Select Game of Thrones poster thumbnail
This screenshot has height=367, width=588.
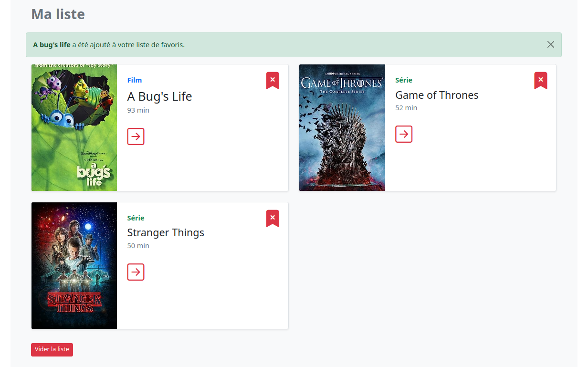[x=342, y=128]
